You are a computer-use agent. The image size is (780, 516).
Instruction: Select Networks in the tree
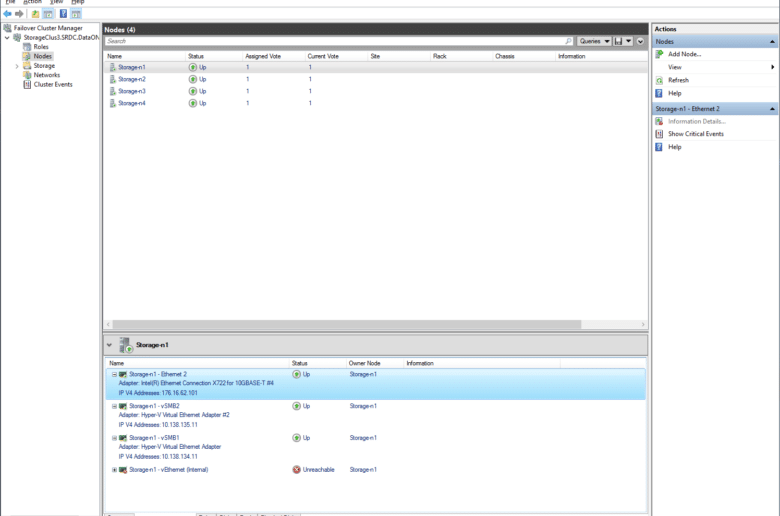[x=47, y=75]
